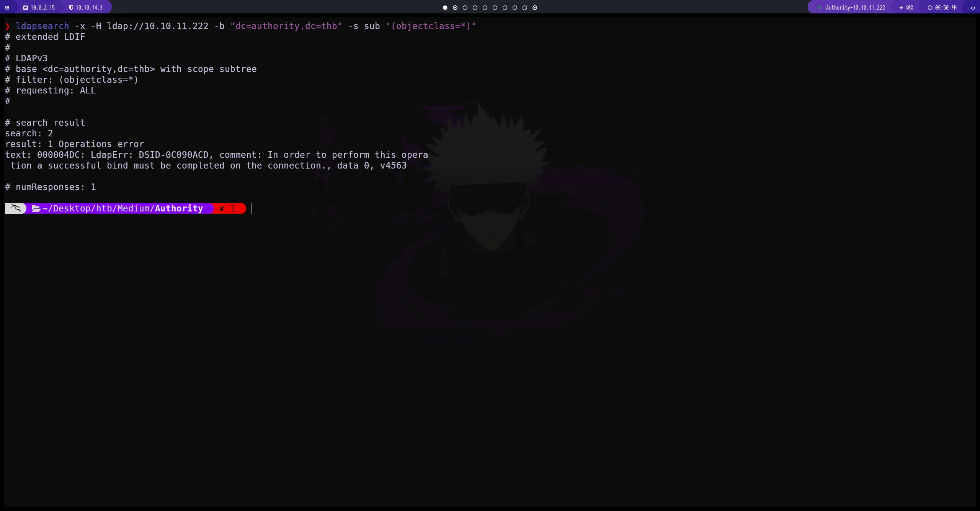Click the network interface icon beside 10.0.2.15

(26, 7)
